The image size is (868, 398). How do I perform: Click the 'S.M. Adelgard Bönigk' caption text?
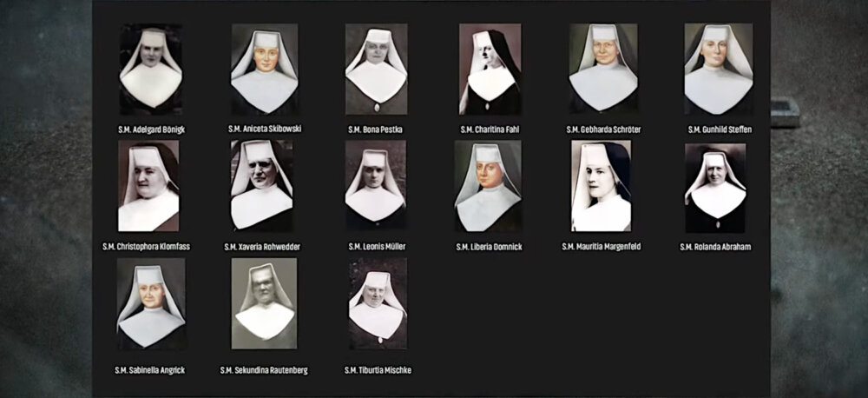coord(151,129)
